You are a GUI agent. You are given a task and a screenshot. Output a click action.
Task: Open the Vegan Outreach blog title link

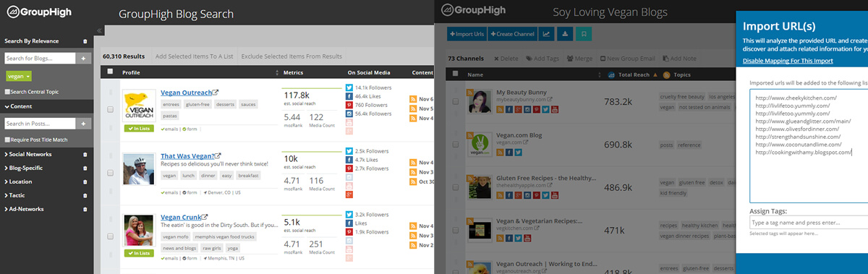[x=187, y=93]
